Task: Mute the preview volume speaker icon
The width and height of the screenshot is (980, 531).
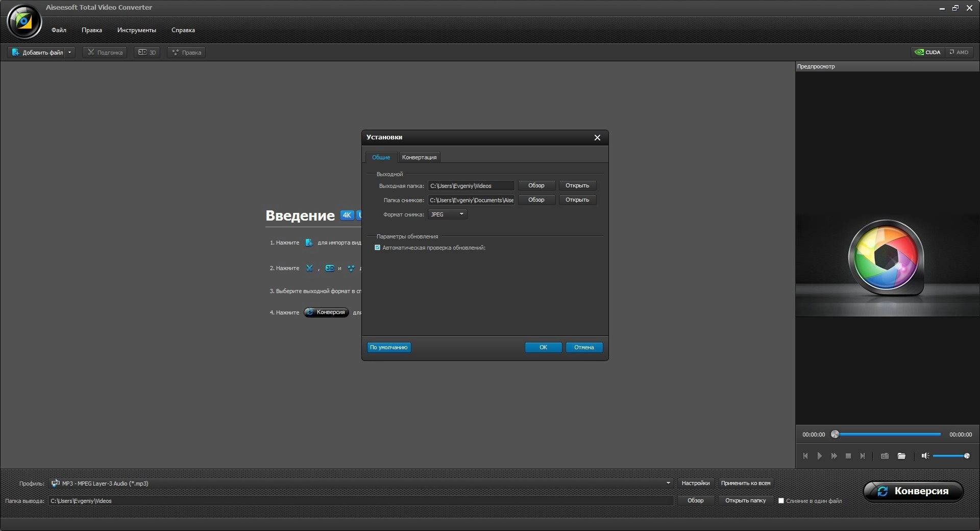Action: tap(925, 456)
